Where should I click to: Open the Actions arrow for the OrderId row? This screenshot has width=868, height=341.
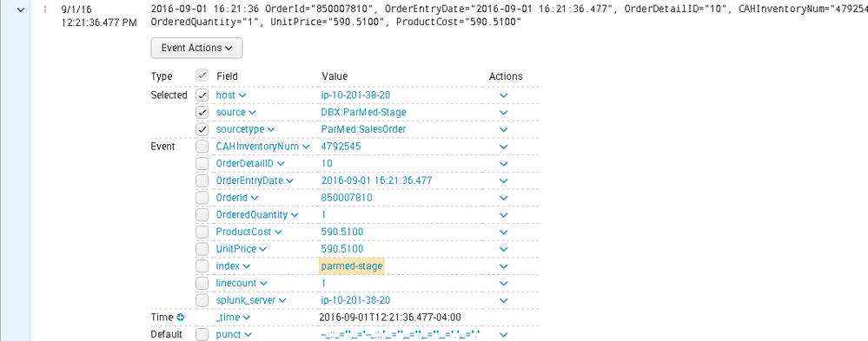point(503,198)
